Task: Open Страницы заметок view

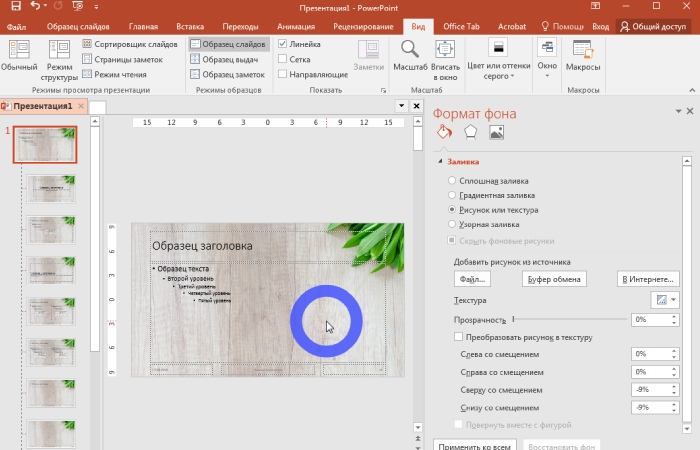Action: (123, 59)
